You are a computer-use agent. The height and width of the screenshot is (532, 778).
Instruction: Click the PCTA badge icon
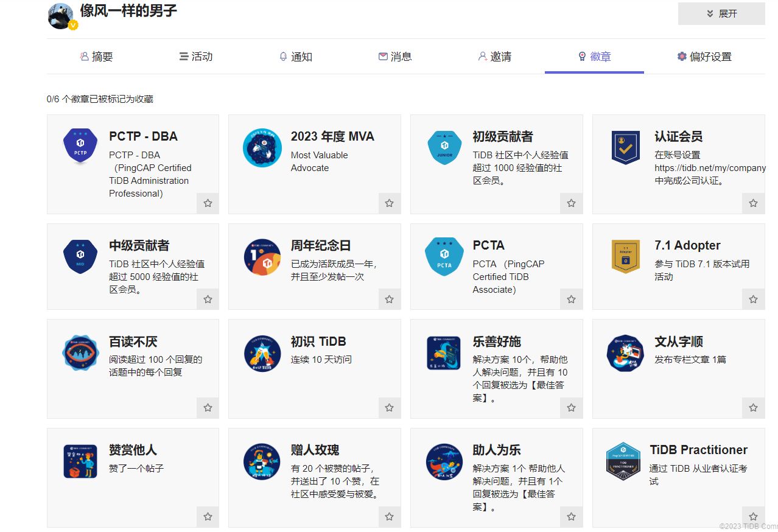(x=444, y=257)
